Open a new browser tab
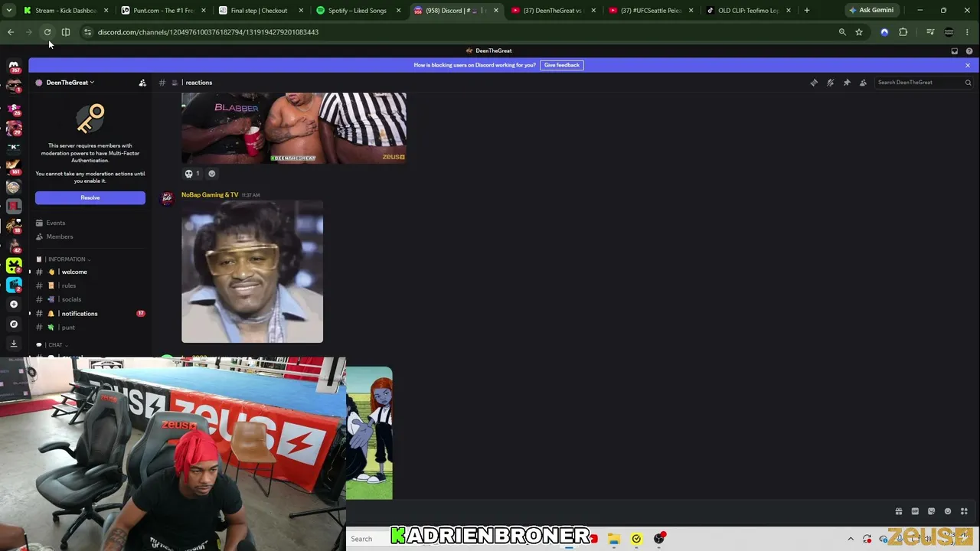The image size is (980, 551). point(807,11)
